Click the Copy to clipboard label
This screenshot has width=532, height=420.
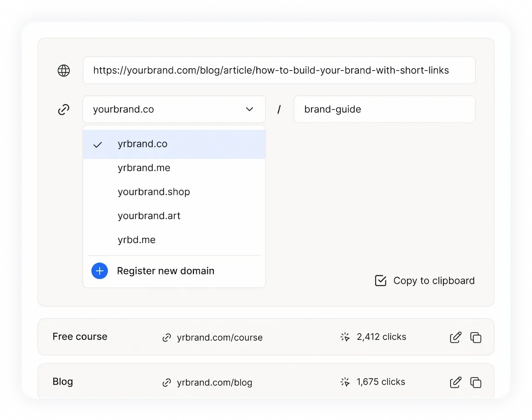434,281
